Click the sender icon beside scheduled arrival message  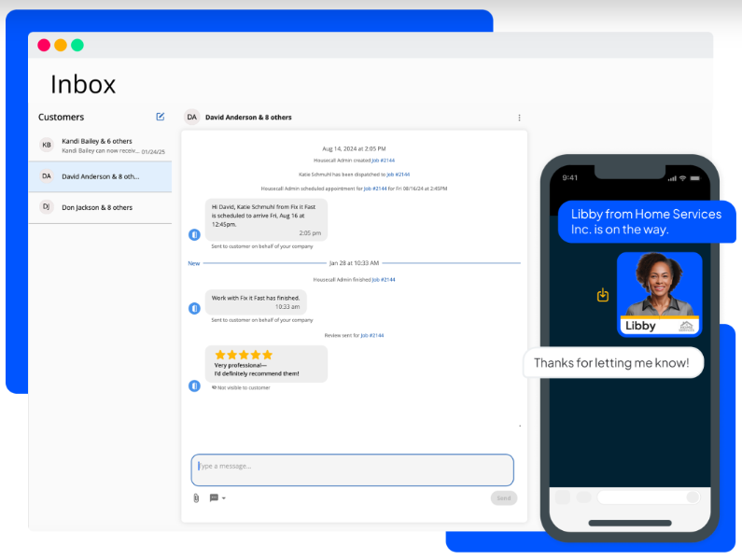(x=194, y=234)
